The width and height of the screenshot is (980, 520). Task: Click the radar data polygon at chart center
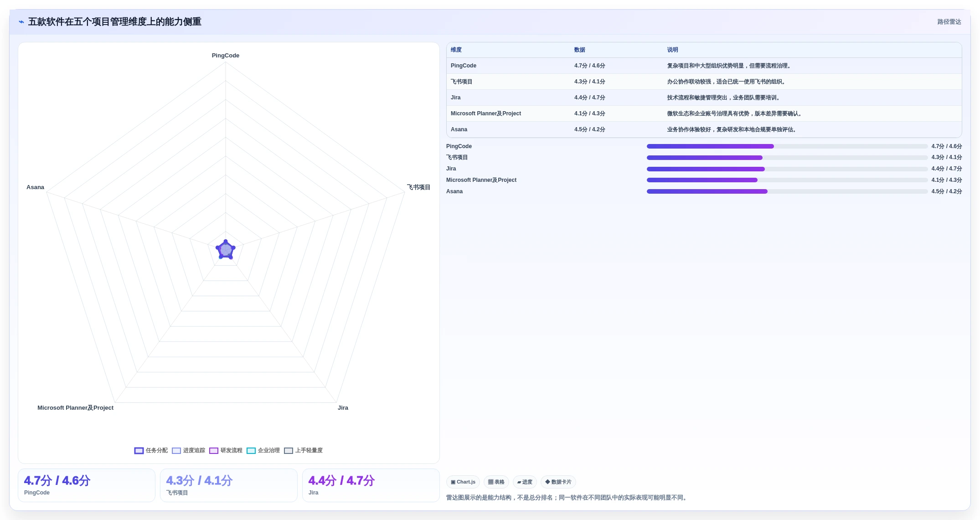pos(226,250)
